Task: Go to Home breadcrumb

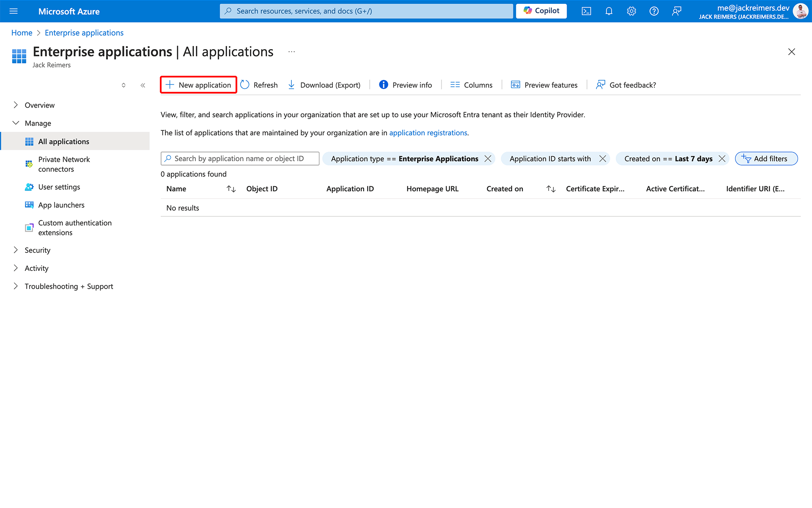Action: pyautogui.click(x=22, y=33)
